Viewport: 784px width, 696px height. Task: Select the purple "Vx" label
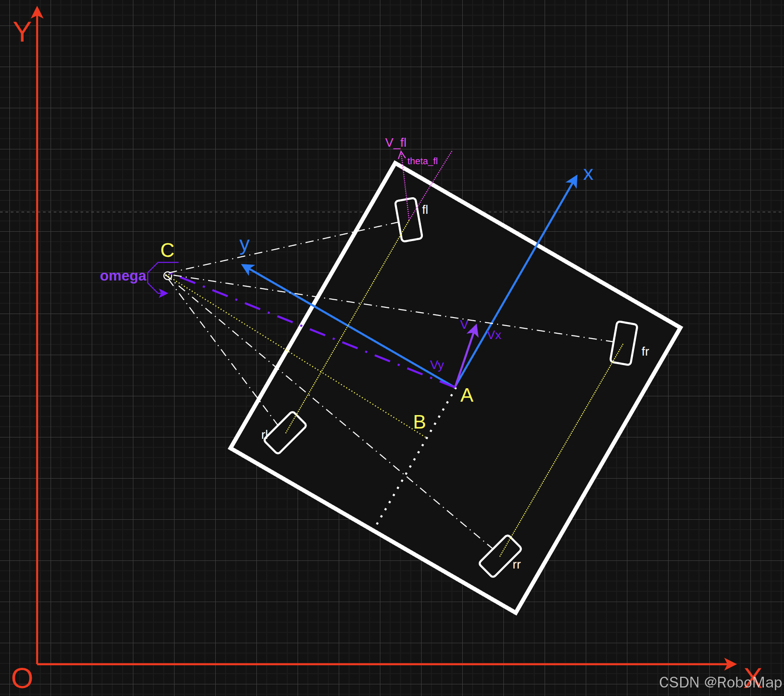[x=494, y=335]
